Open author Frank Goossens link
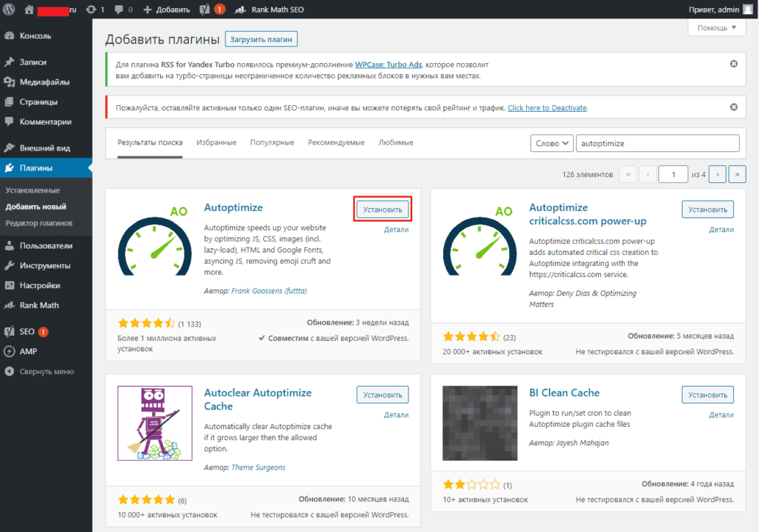The width and height of the screenshot is (759, 532). point(269,290)
